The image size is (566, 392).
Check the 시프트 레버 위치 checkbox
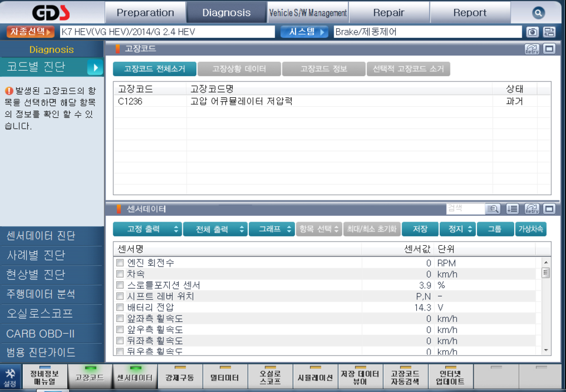click(120, 297)
